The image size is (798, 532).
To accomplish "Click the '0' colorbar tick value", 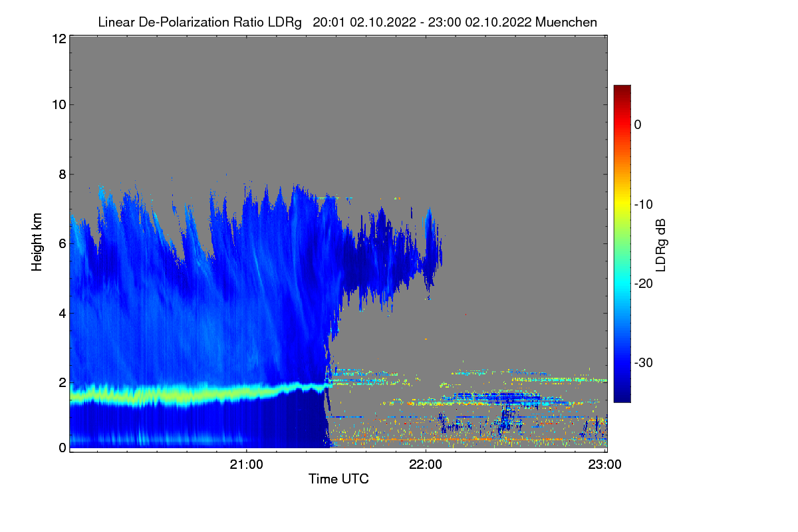I will coord(638,124).
